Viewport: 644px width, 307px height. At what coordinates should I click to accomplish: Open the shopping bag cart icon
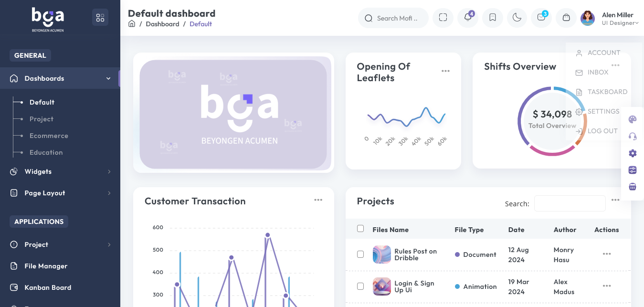(566, 18)
